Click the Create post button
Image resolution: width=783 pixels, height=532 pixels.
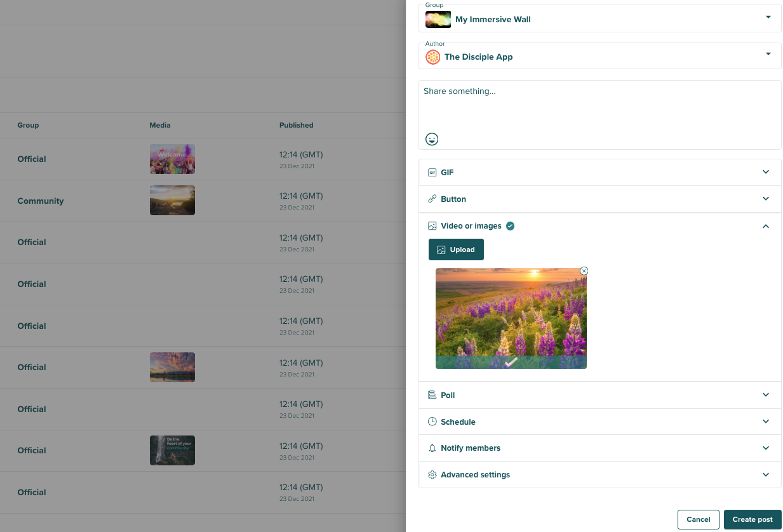click(x=753, y=519)
